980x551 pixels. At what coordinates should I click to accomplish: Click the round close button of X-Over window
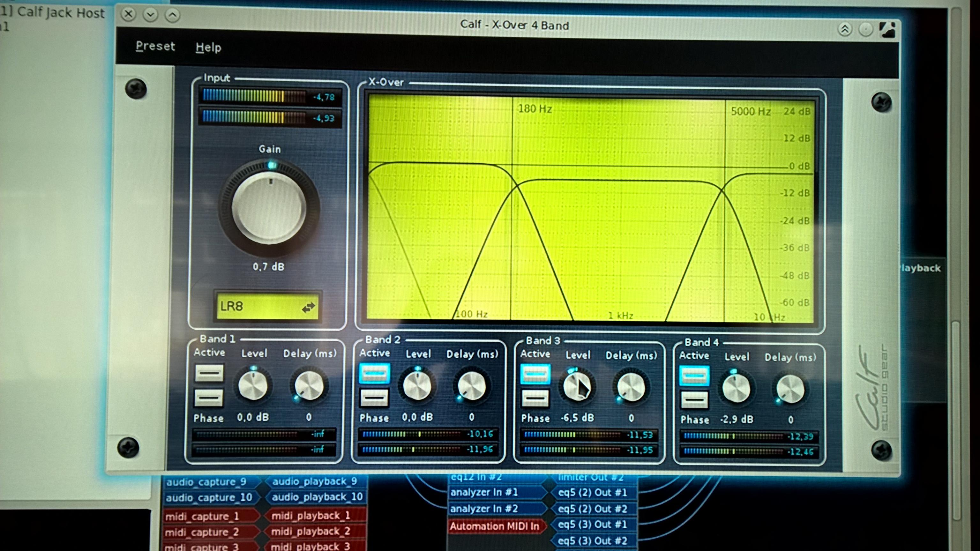click(129, 14)
